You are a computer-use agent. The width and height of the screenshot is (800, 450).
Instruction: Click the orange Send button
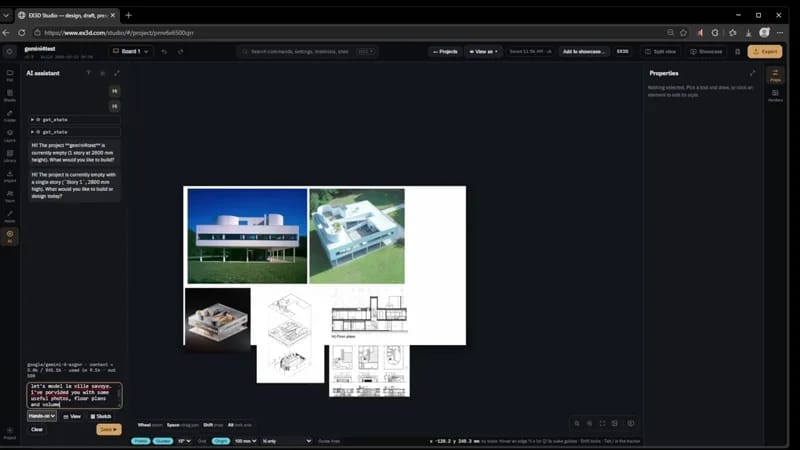109,430
